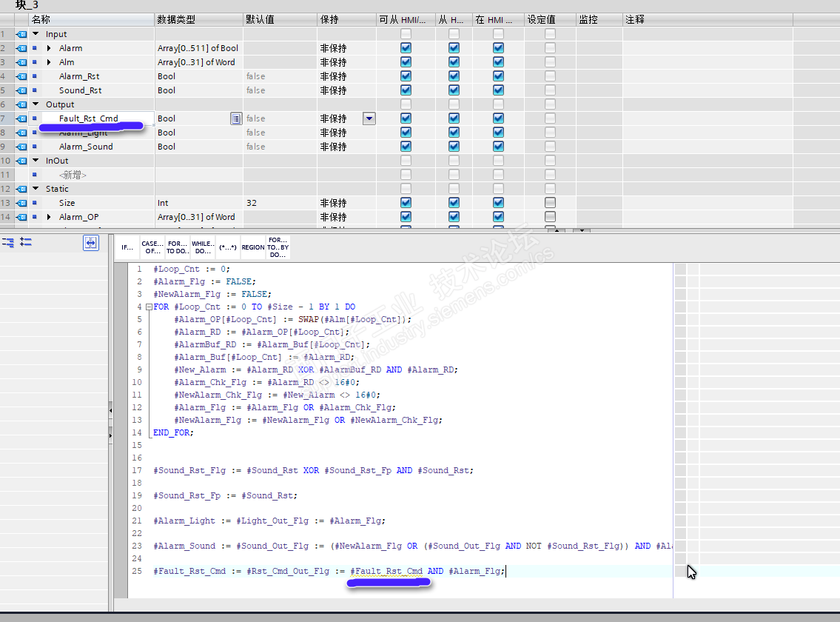Insert a WHILE... DO... template
Image resolution: width=840 pixels, height=622 pixels.
click(203, 247)
